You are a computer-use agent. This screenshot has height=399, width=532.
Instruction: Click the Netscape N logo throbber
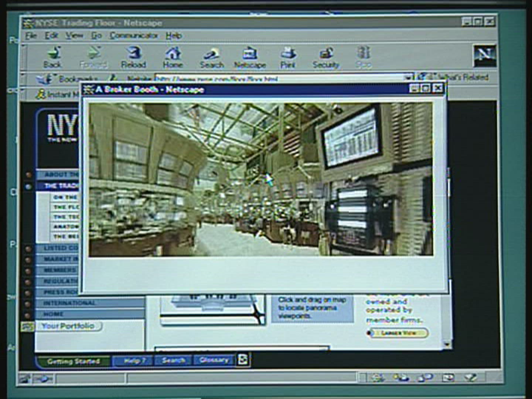point(484,56)
